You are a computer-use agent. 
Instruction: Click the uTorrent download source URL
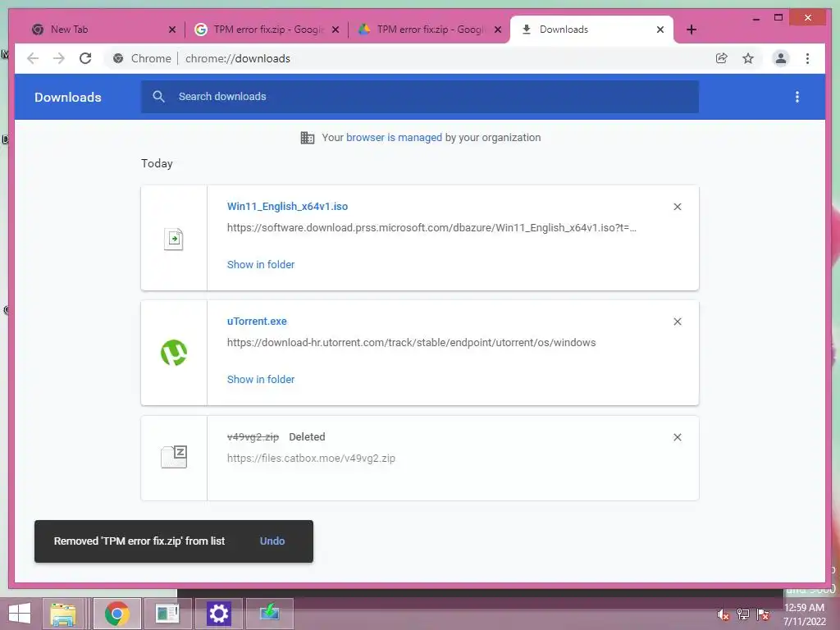tap(412, 342)
